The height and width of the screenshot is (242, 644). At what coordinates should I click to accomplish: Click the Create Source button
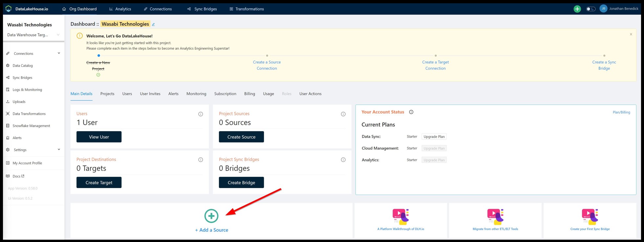241,137
